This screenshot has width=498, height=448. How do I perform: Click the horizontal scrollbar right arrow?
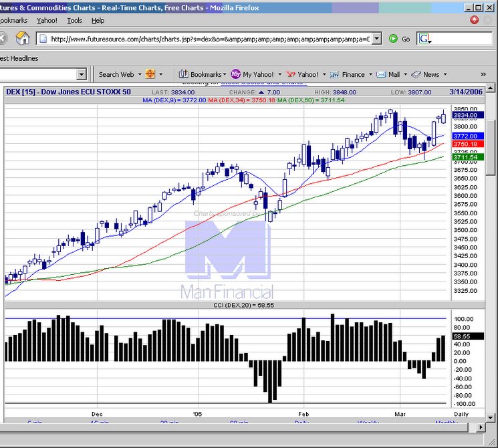tap(481, 427)
